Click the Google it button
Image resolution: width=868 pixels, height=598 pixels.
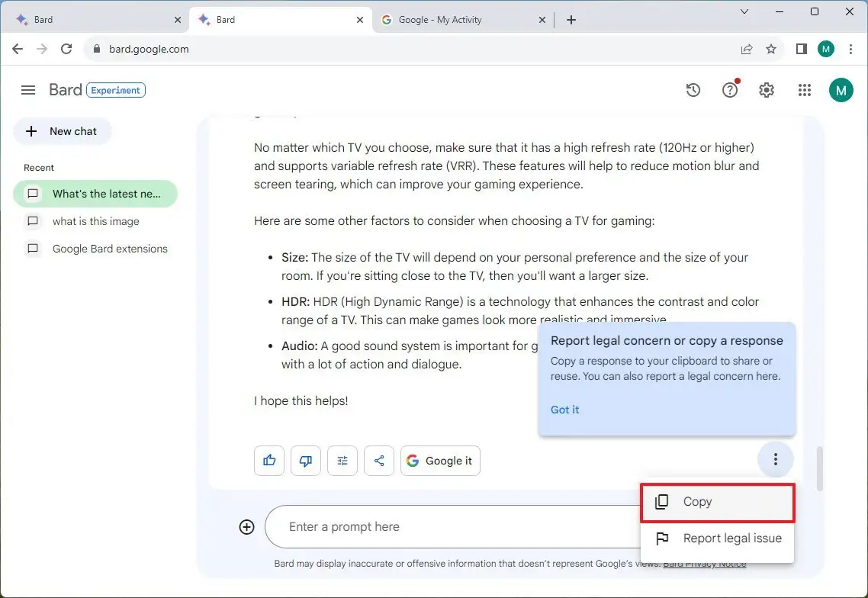pos(440,460)
